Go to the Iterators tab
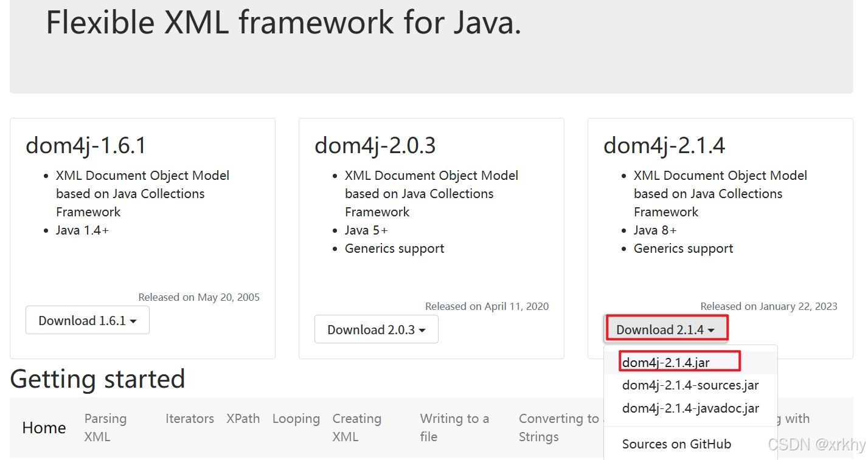 pos(190,419)
